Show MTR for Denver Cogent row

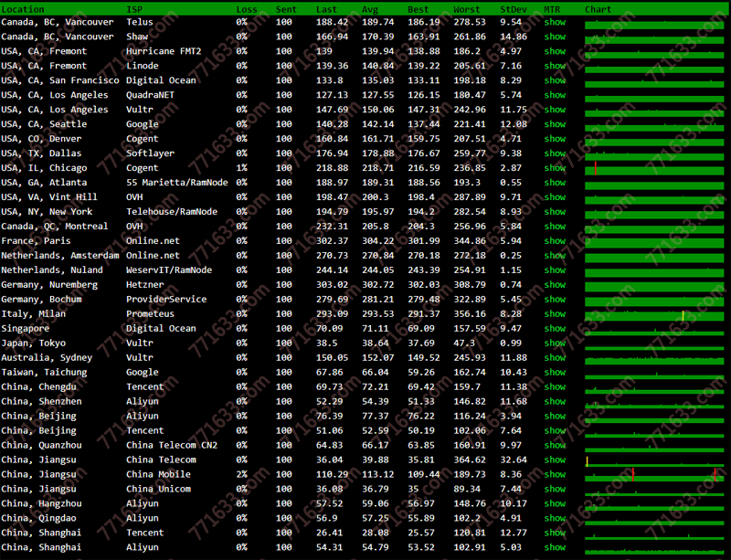point(555,139)
